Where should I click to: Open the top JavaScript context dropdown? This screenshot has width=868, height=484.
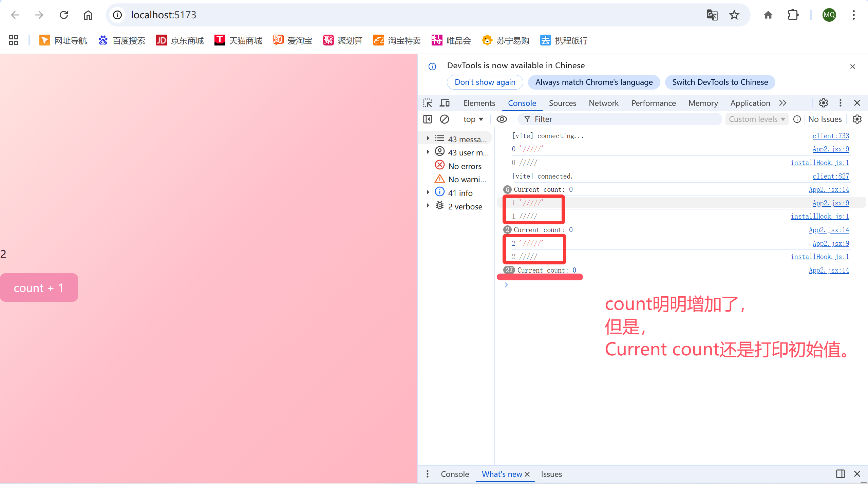(x=473, y=119)
